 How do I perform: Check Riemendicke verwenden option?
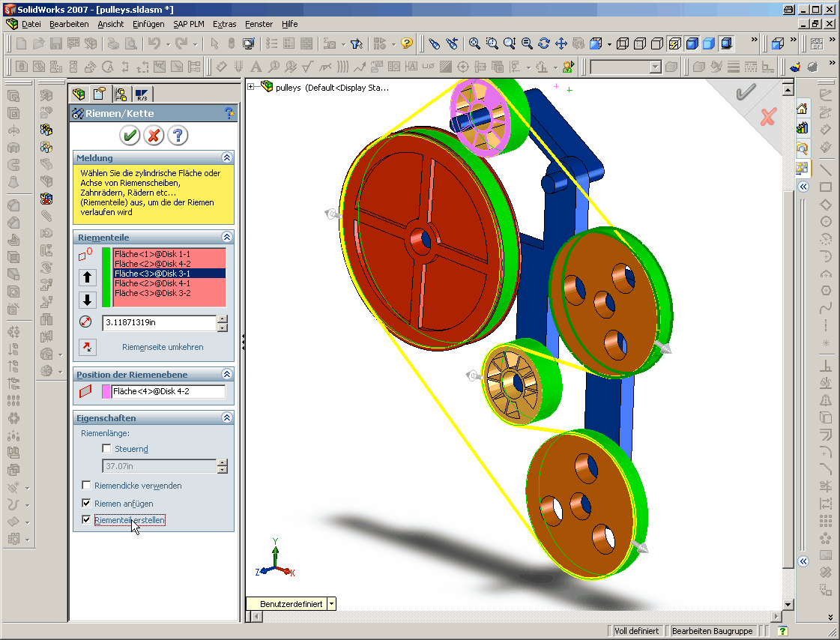coord(86,485)
